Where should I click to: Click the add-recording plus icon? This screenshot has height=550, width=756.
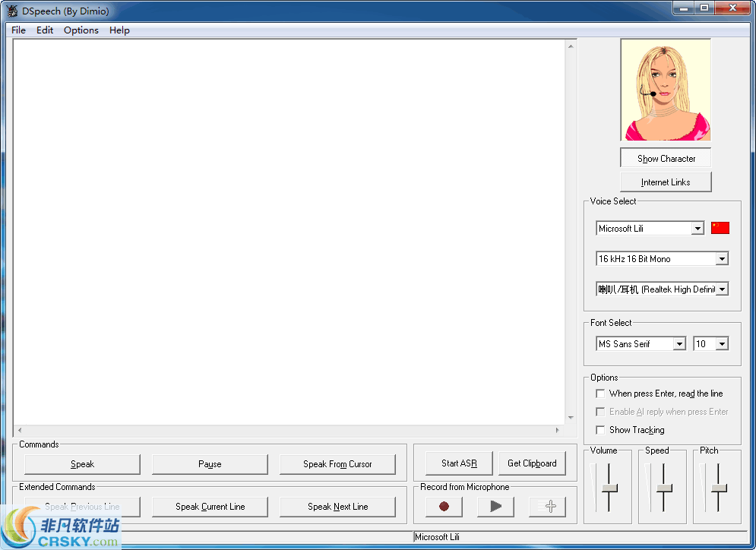[x=547, y=506]
